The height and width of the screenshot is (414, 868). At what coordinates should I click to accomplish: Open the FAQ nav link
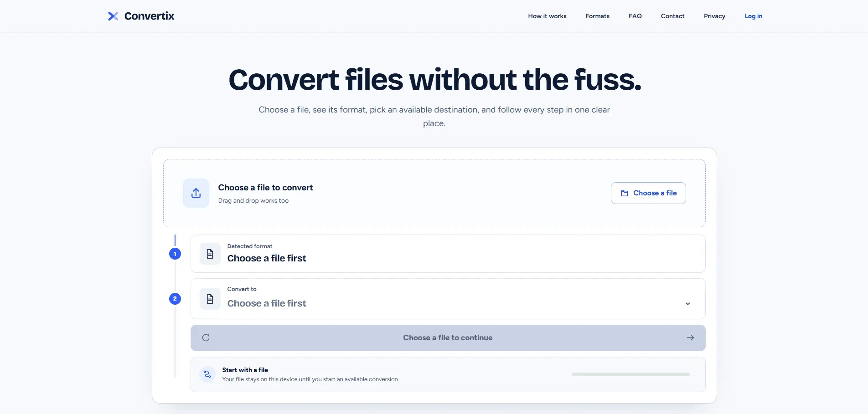point(635,16)
